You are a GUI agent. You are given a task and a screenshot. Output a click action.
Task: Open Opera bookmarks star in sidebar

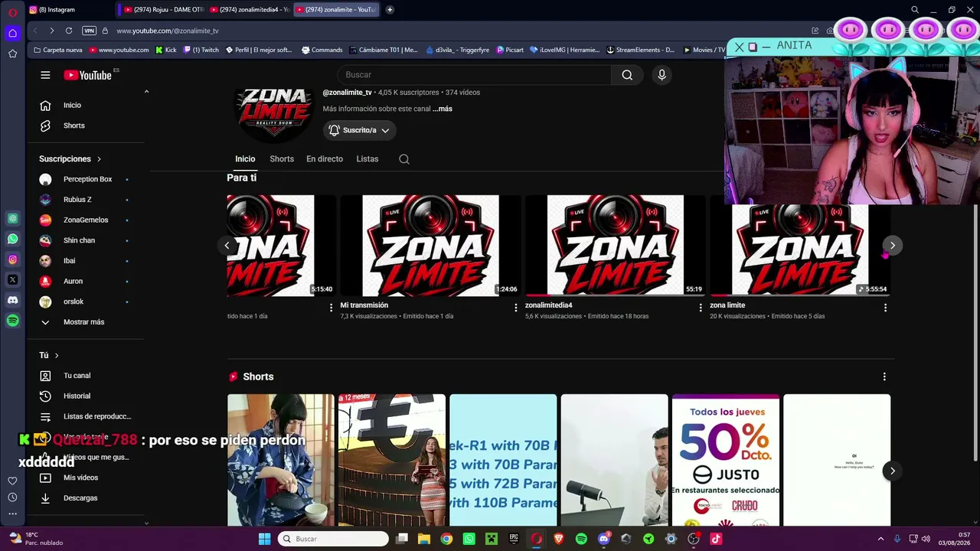pos(12,54)
